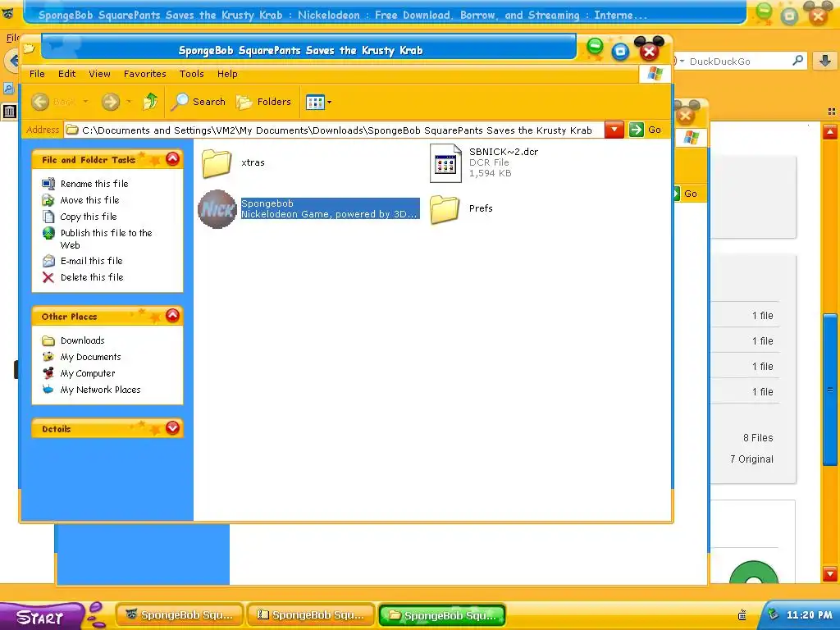Click the globe Publish icon
The height and width of the screenshot is (630, 840).
click(x=48, y=233)
